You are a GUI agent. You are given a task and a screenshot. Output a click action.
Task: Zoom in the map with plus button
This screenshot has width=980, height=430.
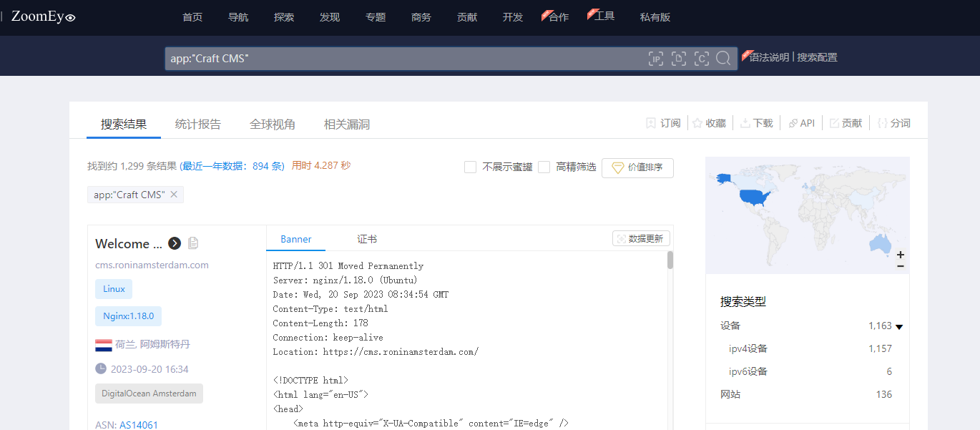[901, 254]
